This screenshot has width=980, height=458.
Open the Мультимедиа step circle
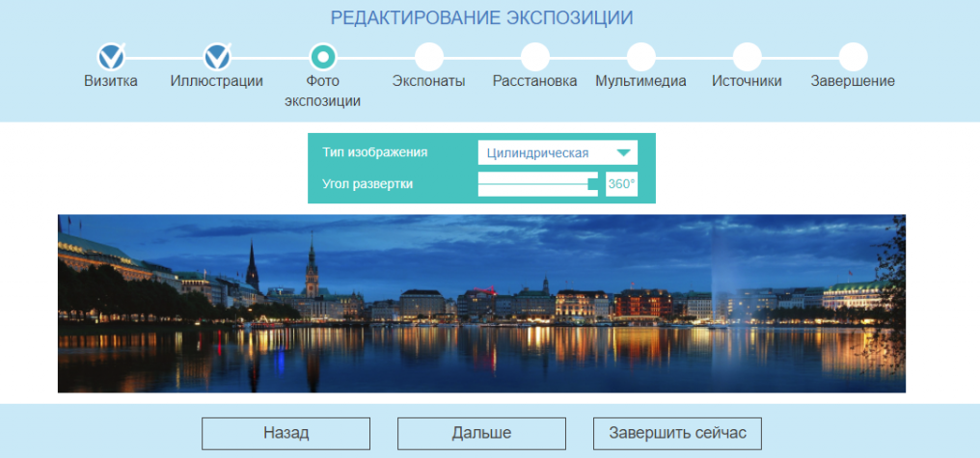click(640, 56)
